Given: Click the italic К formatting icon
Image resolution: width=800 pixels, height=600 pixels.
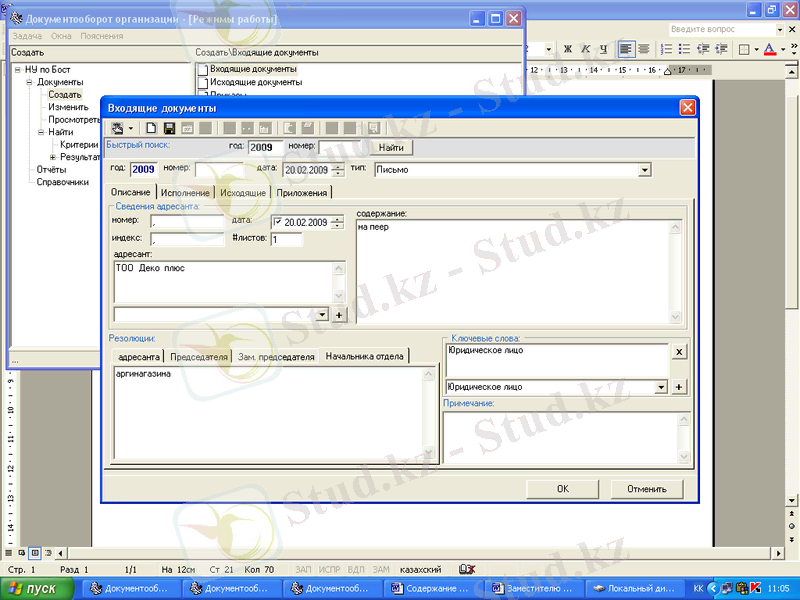Looking at the screenshot, I should pyautogui.click(x=585, y=49).
